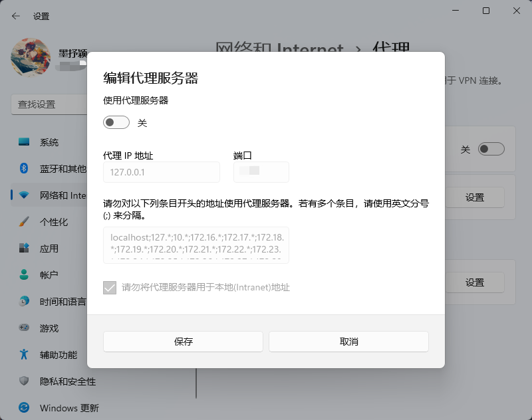Select the Bluetooth icon for 蓝牙和其他设备
Image resolution: width=532 pixels, height=420 pixels.
24,168
